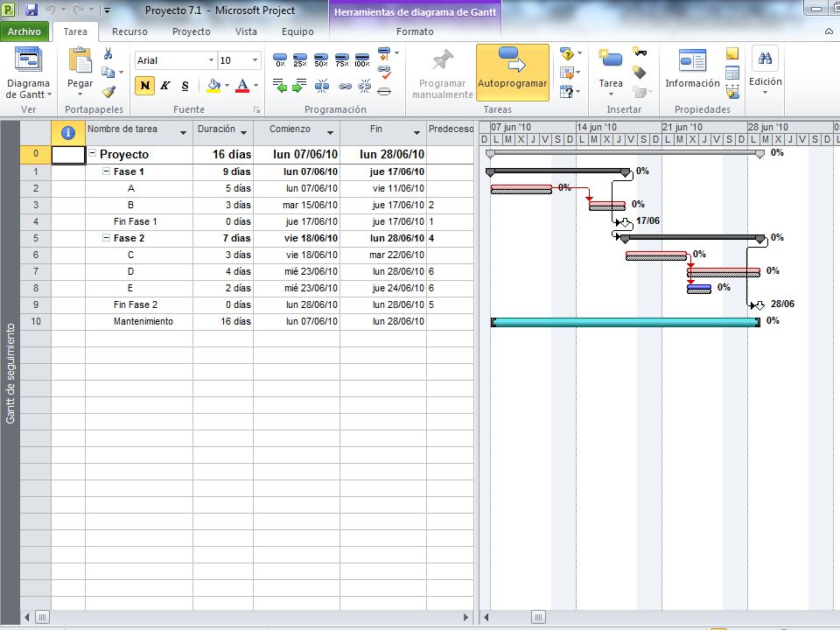This screenshot has height=630, width=840.
Task: Switch to the Equipo tab
Action: [x=297, y=31]
